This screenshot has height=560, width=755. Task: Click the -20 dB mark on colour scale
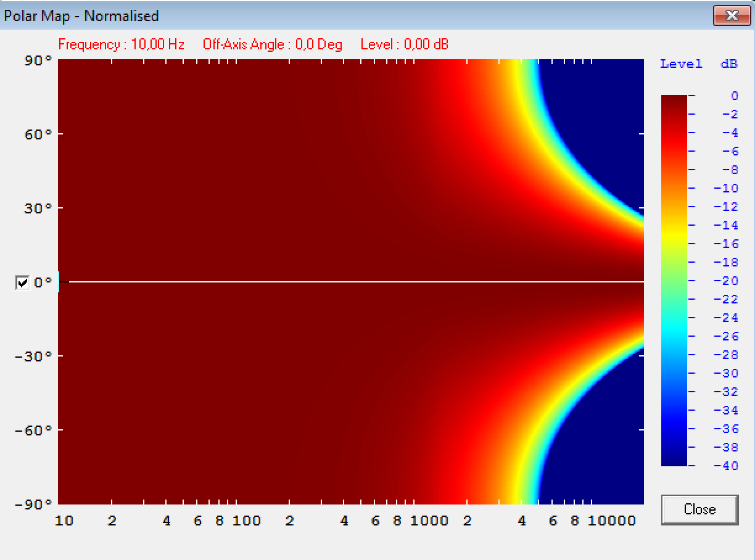click(674, 281)
